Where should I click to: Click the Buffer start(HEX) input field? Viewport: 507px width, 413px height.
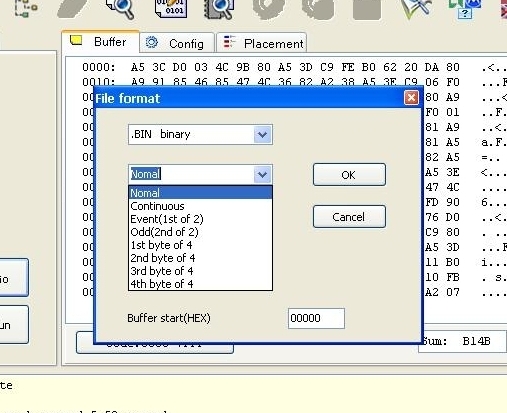pos(316,318)
